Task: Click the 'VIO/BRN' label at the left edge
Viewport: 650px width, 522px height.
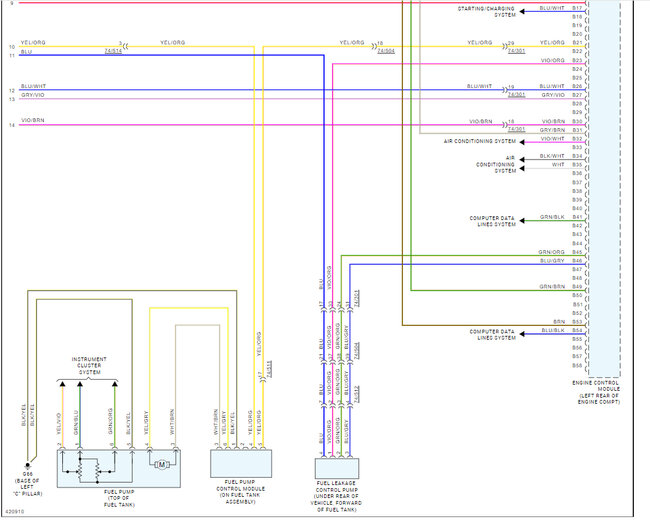Action: pyautogui.click(x=33, y=120)
